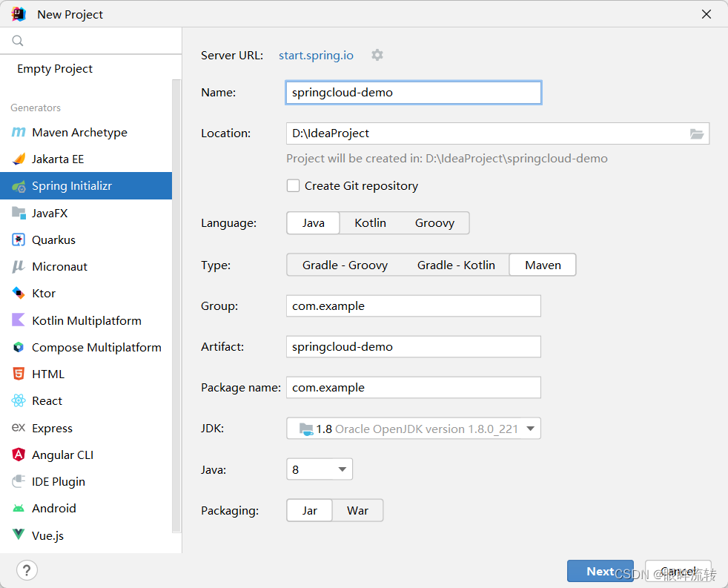
Task: Enable Create Git repository checkbox
Action: tap(293, 186)
